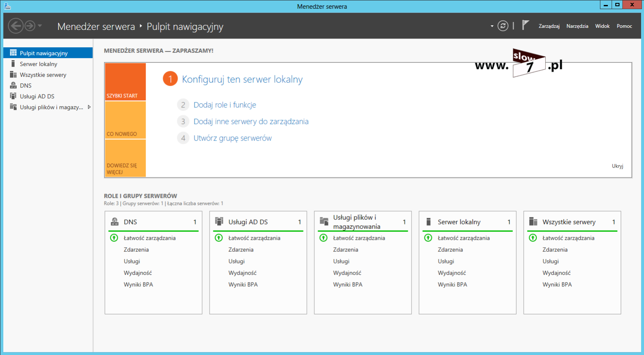The width and height of the screenshot is (644, 355).
Task: Click the Pulpit nawigacyjny sidebar icon
Action: pos(13,53)
